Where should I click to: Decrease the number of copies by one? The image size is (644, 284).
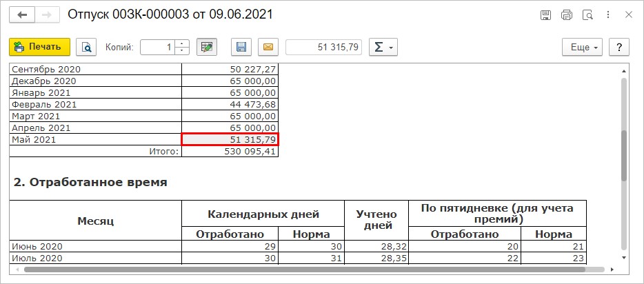(x=181, y=51)
